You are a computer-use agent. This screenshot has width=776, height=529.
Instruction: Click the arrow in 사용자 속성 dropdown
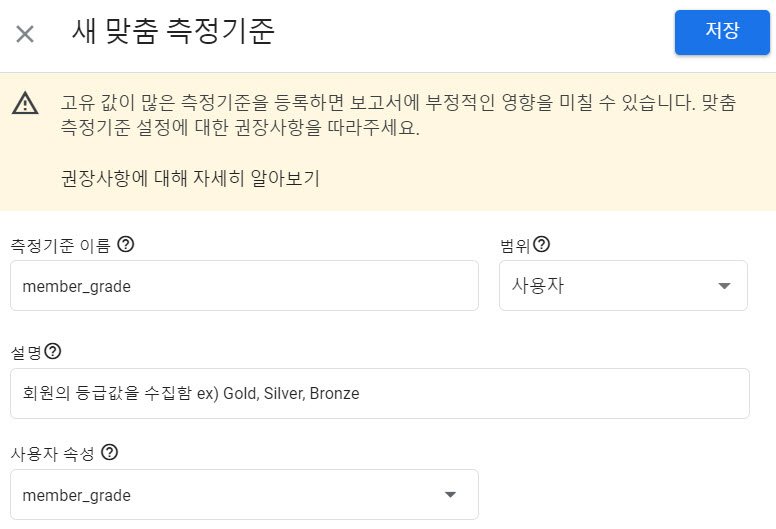coord(450,494)
